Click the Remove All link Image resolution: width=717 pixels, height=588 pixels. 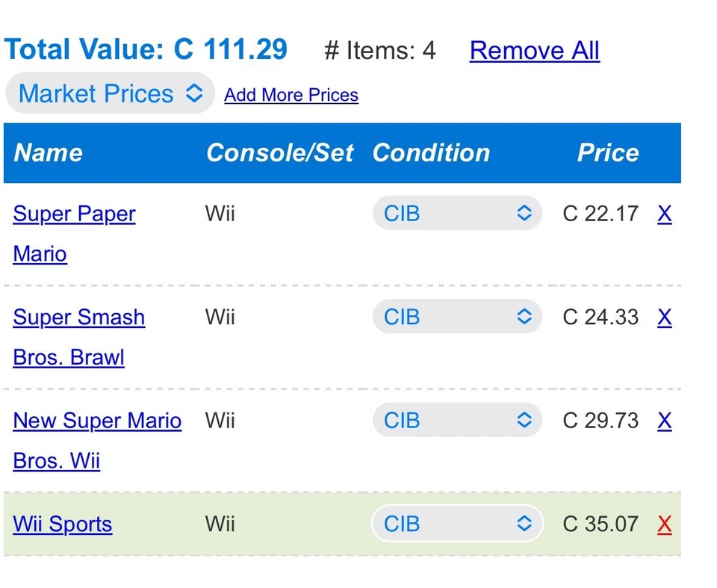(534, 51)
